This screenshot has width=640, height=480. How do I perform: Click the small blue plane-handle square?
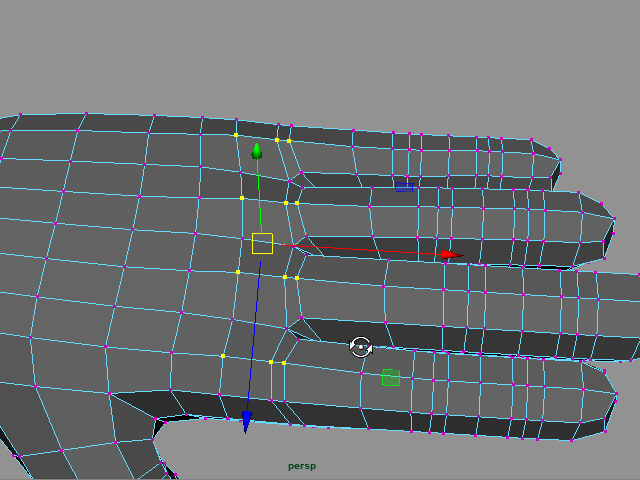point(404,187)
